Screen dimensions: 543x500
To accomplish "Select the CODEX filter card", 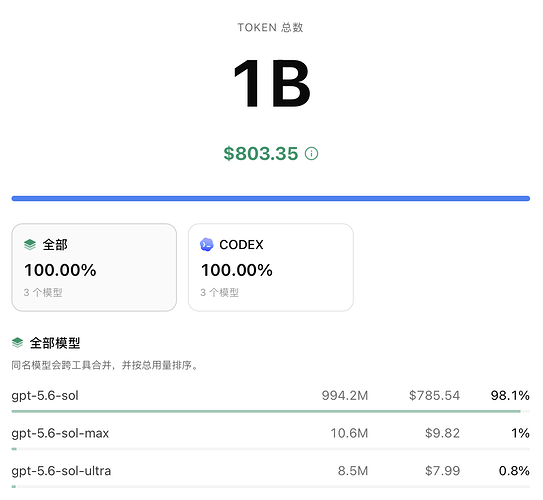I will pos(271,267).
